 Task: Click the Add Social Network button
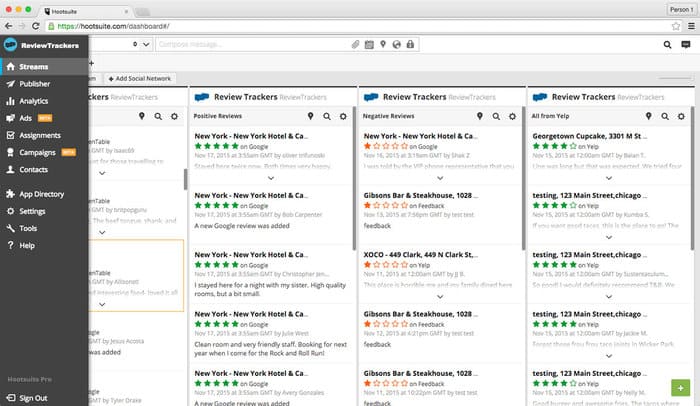click(x=140, y=79)
